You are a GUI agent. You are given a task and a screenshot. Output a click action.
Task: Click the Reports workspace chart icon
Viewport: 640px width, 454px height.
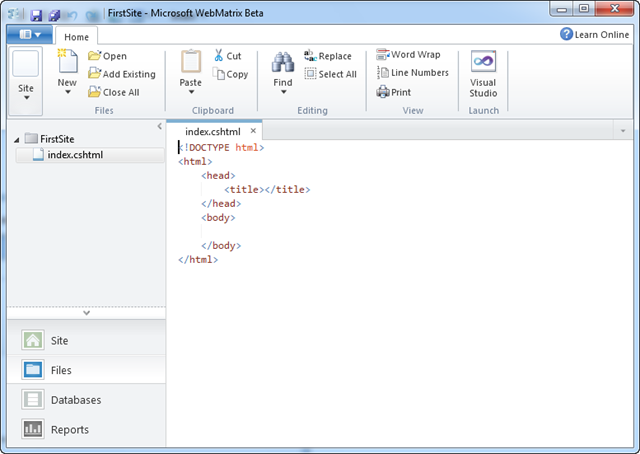(x=33, y=429)
